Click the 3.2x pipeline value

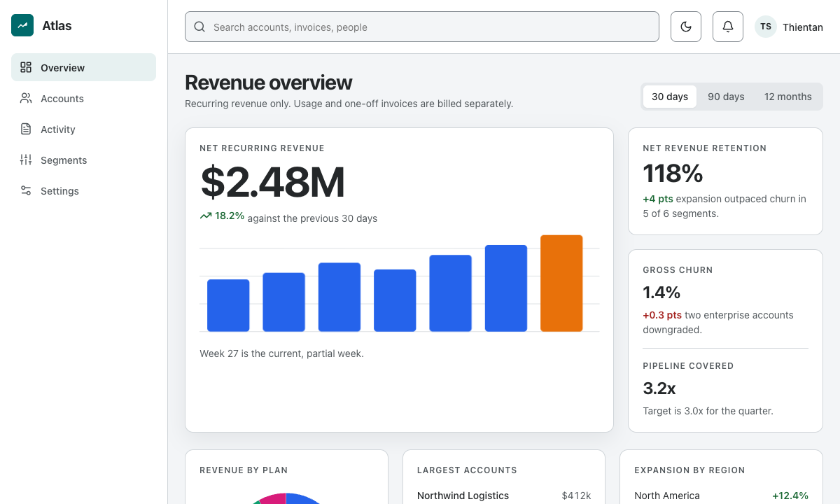pyautogui.click(x=659, y=388)
